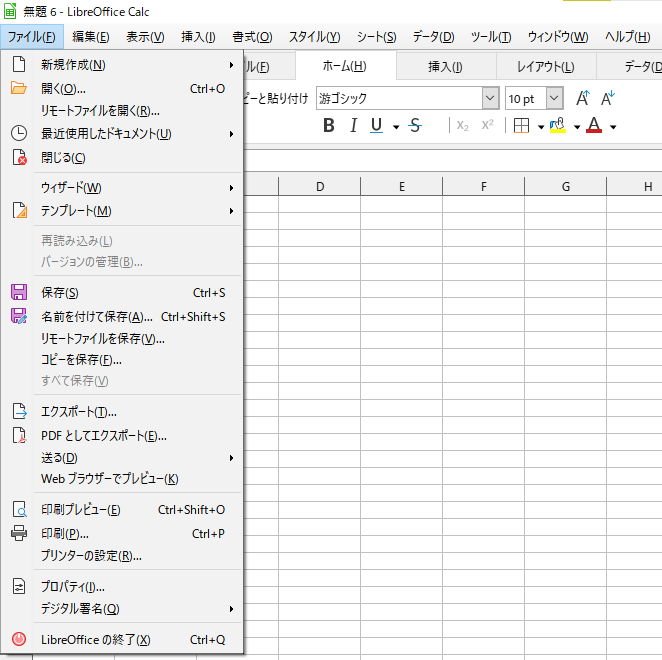
Task: Click the print preview magnifier icon
Action: point(19,510)
